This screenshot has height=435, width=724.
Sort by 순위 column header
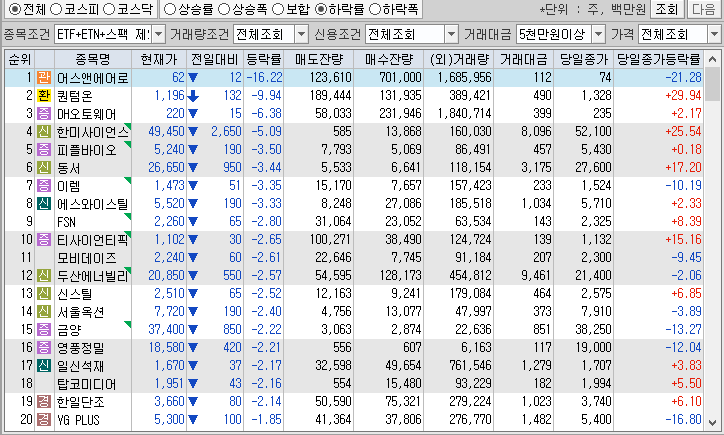point(20,59)
